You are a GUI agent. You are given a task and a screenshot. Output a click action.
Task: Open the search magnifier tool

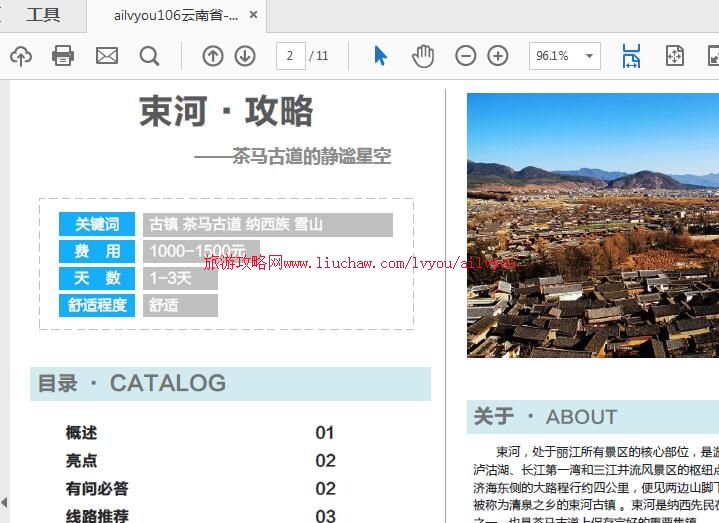click(x=150, y=56)
